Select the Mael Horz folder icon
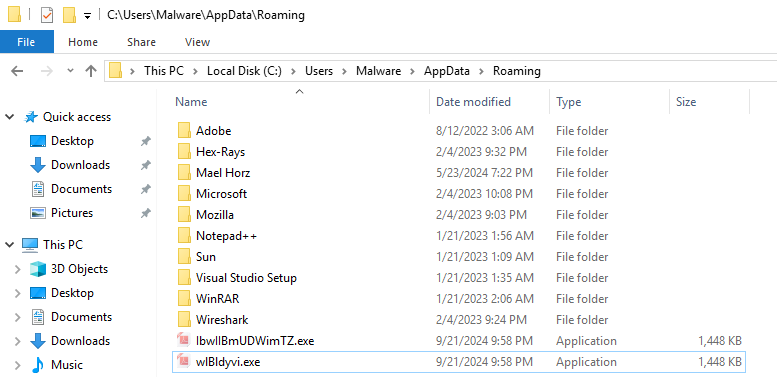Screen dimensions: 777x377 click(184, 173)
